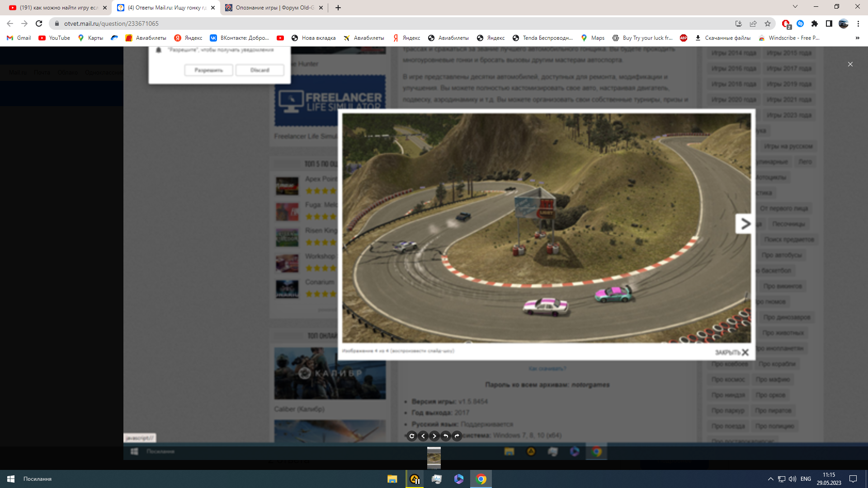Go to previous image in viewer controls

[x=423, y=436]
